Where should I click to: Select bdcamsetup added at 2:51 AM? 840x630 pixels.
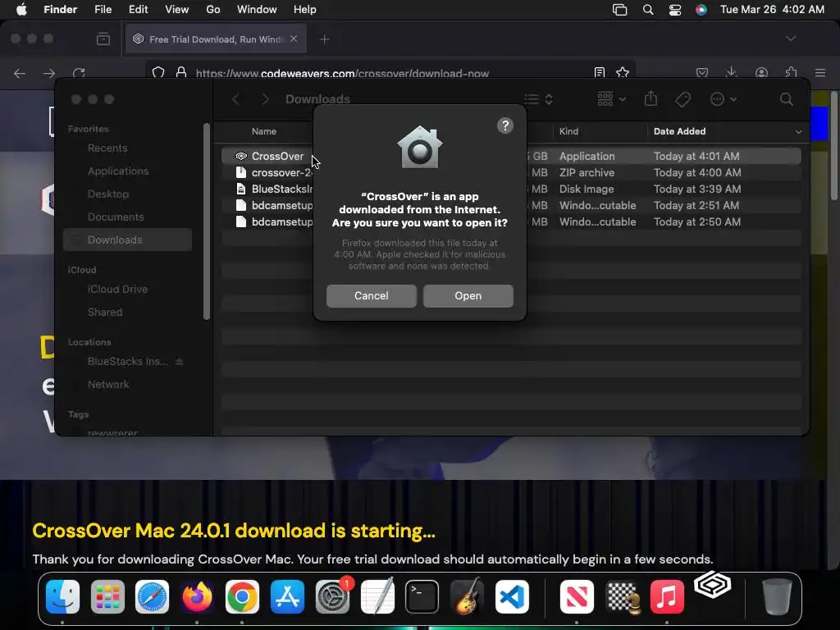511,205
